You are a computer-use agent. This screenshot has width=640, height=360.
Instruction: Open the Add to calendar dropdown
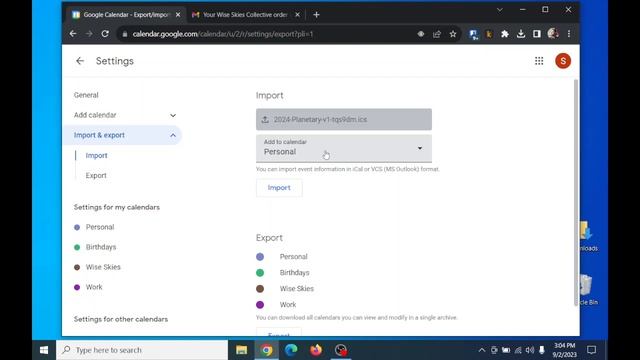[x=344, y=148]
